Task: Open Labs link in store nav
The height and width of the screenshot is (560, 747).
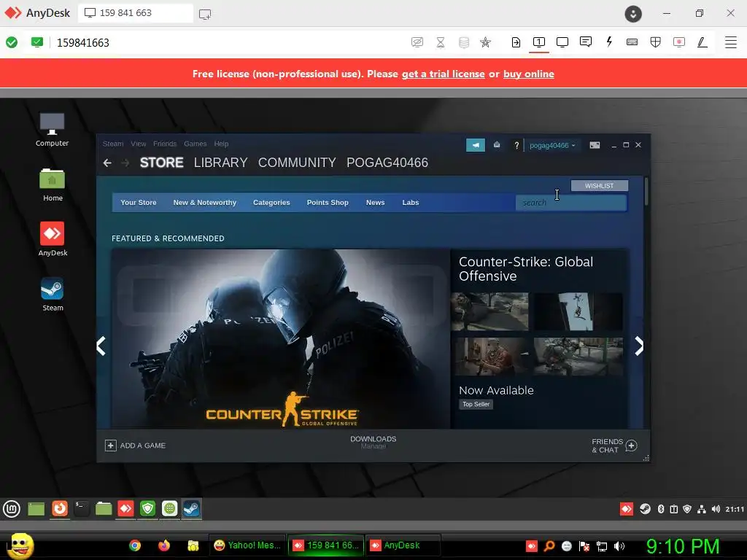Action: point(411,203)
